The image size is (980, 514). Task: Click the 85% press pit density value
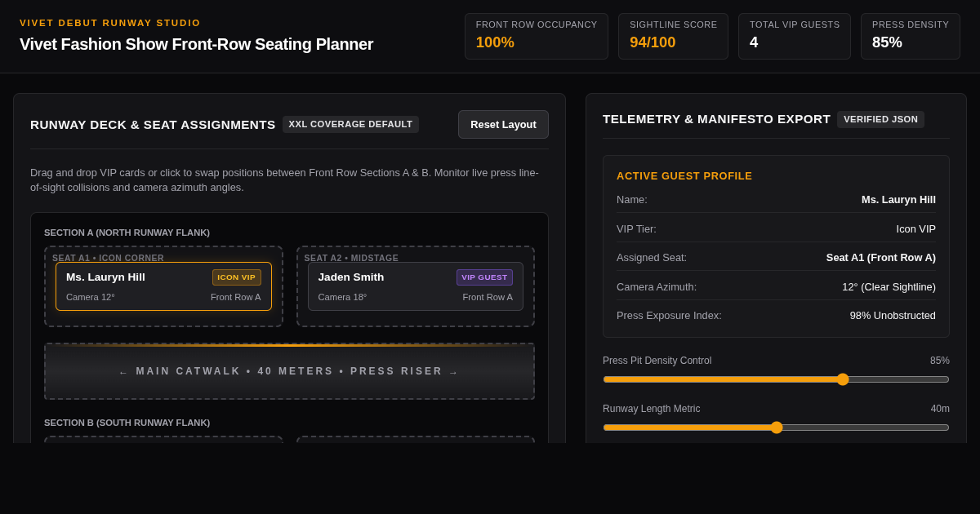(940, 361)
